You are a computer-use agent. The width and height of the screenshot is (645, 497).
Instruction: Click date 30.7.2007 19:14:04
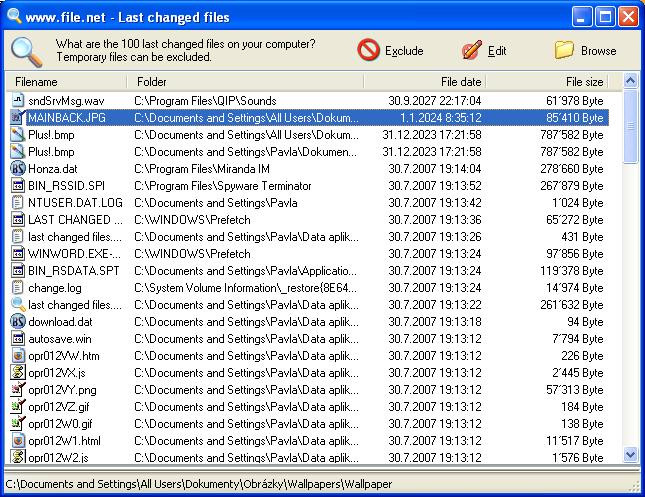(x=435, y=169)
